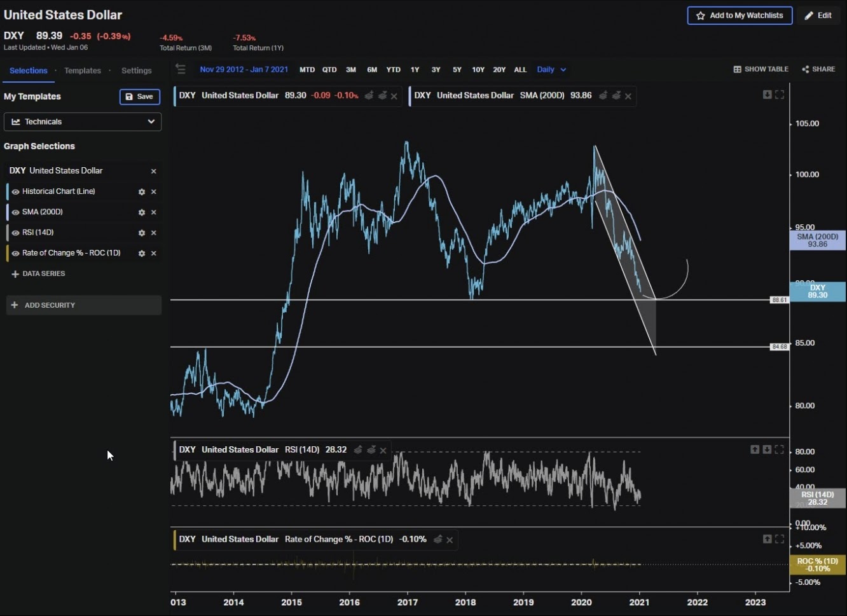Select the 20Y time range
Screen dimensions: 847x616
pos(499,70)
